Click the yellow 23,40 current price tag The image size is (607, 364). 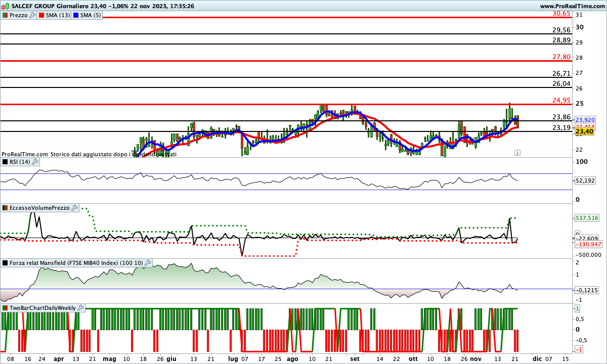(x=584, y=131)
